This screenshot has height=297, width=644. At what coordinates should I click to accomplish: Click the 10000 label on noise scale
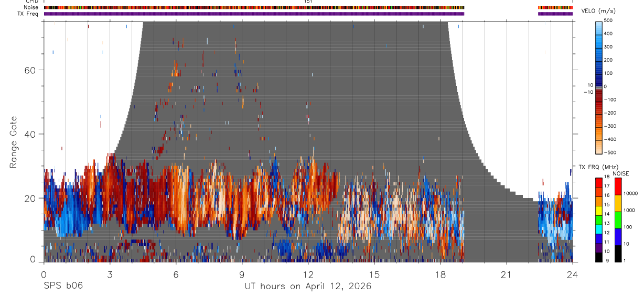(x=632, y=193)
